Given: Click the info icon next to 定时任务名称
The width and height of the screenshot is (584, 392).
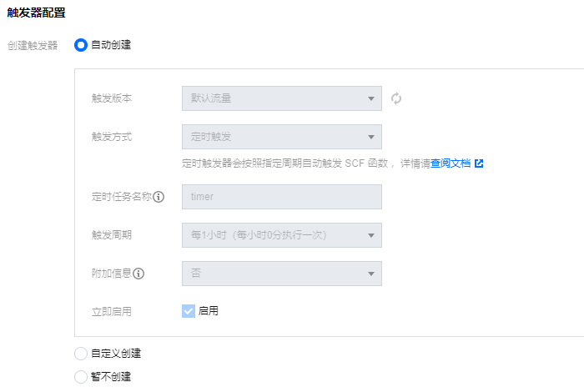Looking at the screenshot, I should [159, 197].
